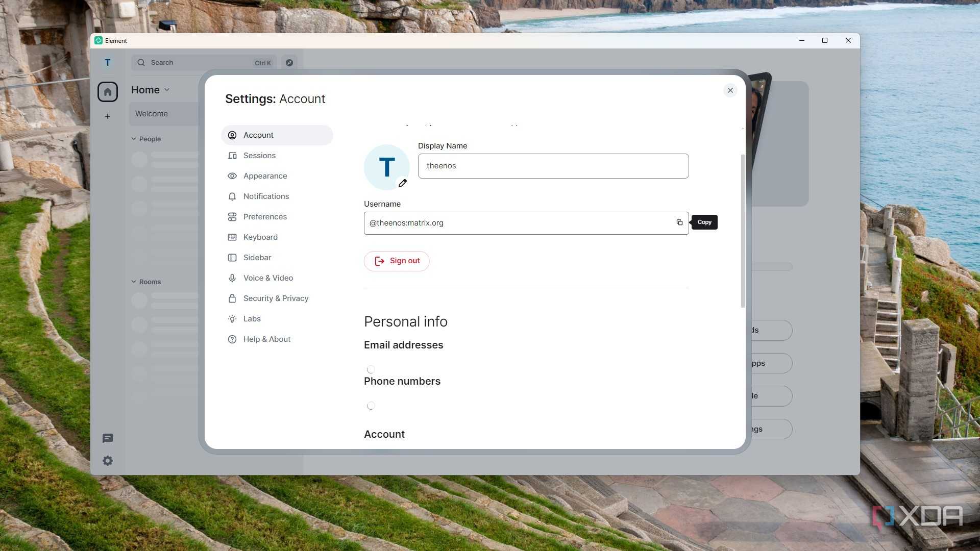Viewport: 980px width, 551px height.
Task: Go to Notifications settings
Action: tap(277, 196)
